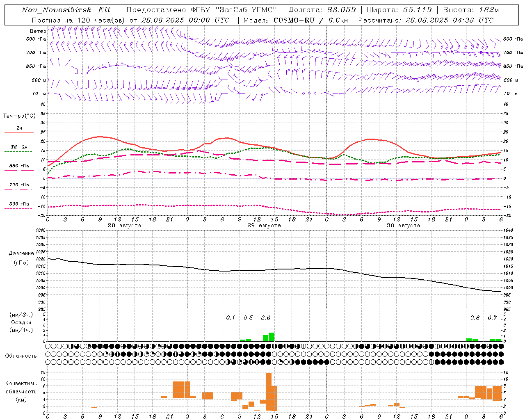Click the date label 29 августа

[264, 226]
